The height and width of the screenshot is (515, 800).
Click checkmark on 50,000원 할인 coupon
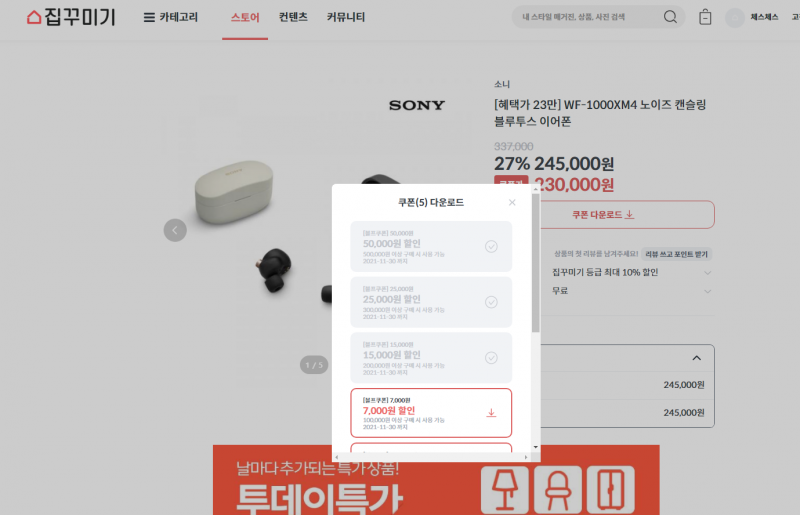(491, 247)
